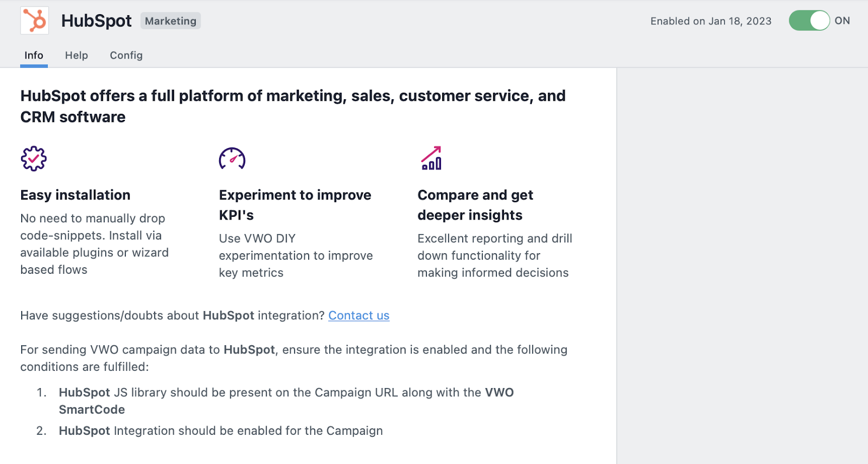Screen dimensions: 868x464
Task: Click the 'Enabled on Jan 18, 2023' text
Action: [711, 21]
